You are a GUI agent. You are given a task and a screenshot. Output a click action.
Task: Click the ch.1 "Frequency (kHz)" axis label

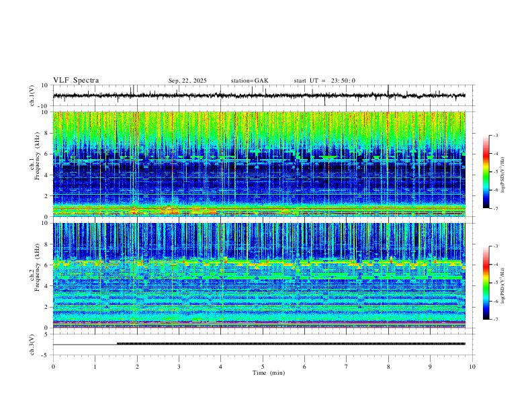(38, 156)
